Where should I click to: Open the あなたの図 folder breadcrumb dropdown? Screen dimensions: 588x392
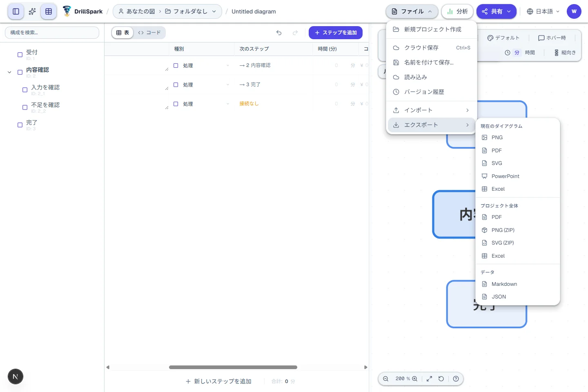click(167, 11)
